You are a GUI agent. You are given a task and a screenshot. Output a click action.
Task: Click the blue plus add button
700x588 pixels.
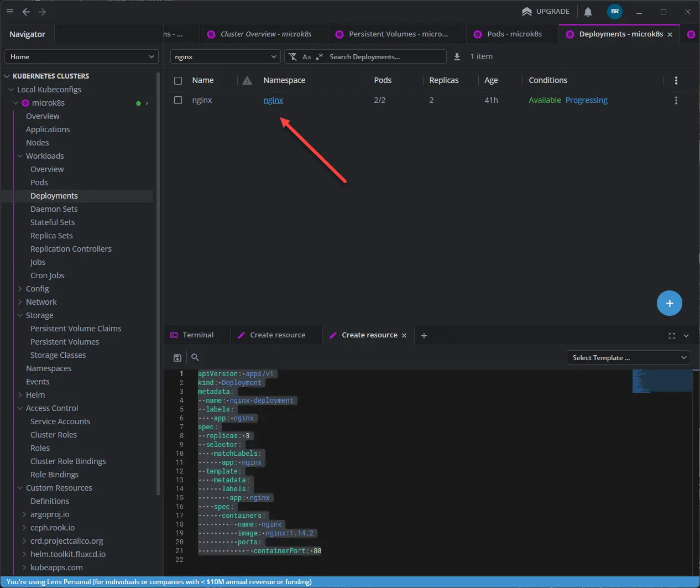pos(669,303)
